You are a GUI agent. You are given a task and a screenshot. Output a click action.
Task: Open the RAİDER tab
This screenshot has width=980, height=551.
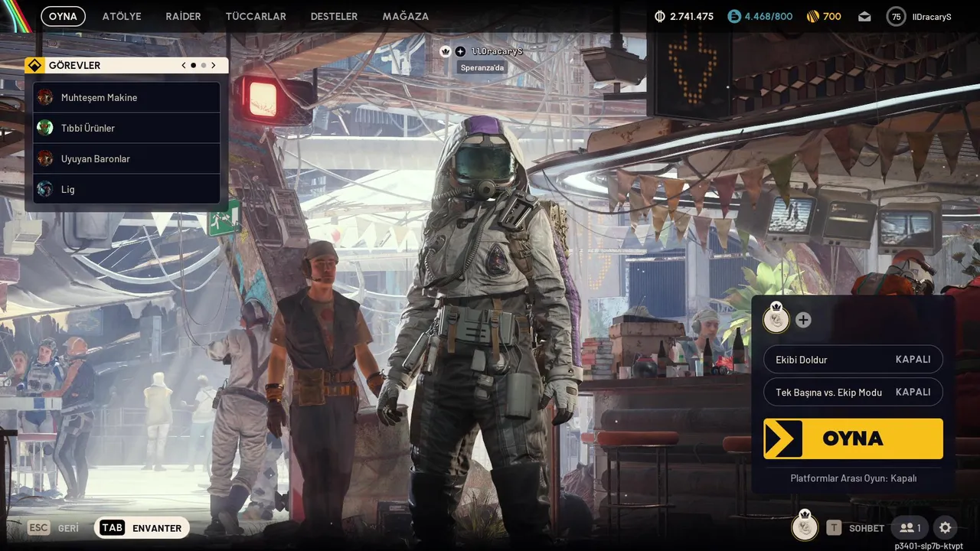click(183, 16)
